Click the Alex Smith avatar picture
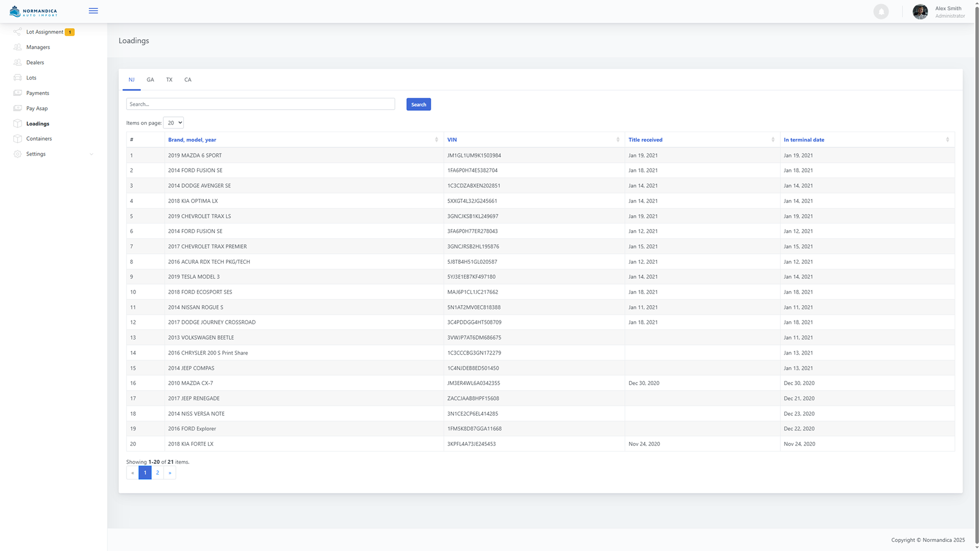The image size is (980, 551). point(920,12)
